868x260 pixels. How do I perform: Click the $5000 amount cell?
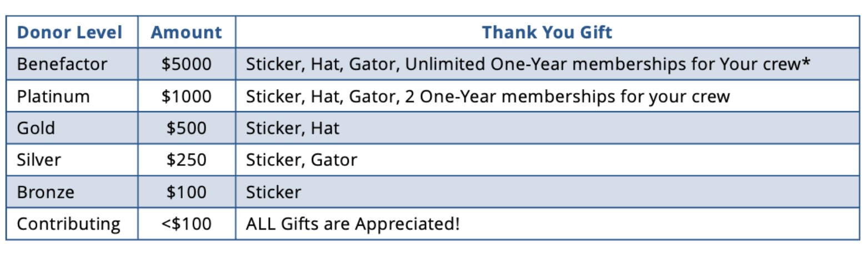pyautogui.click(x=187, y=64)
